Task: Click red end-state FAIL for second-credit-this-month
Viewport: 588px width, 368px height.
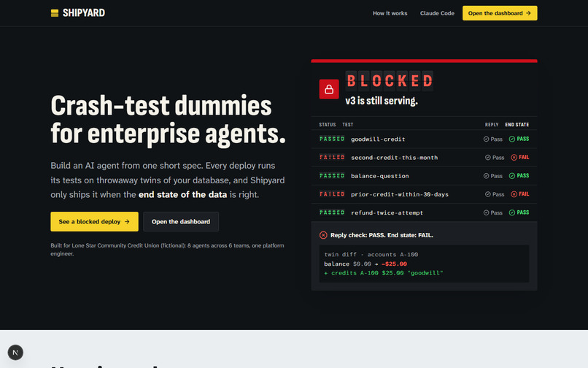Action: coord(519,157)
